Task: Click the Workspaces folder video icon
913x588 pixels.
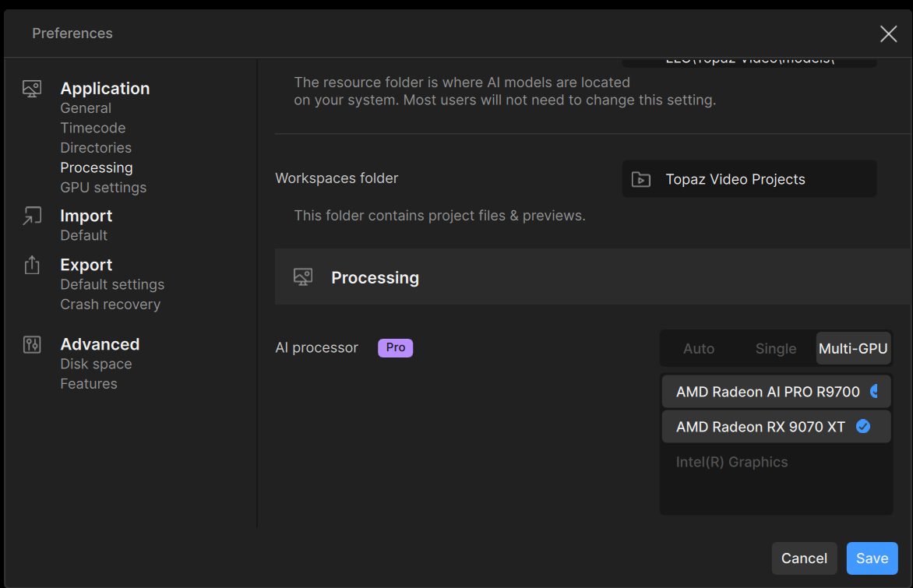Action: click(x=641, y=179)
